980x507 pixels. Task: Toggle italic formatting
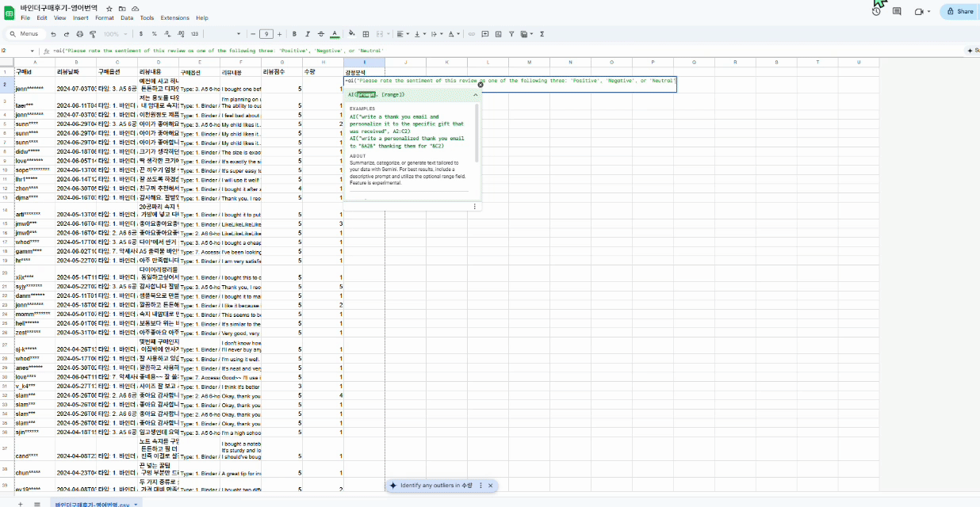coord(307,34)
